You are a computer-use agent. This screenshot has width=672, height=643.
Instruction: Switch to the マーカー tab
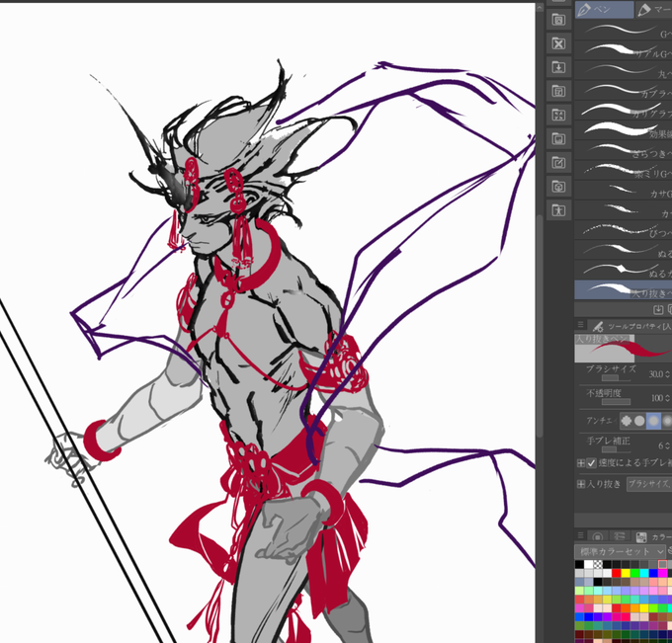(654, 10)
